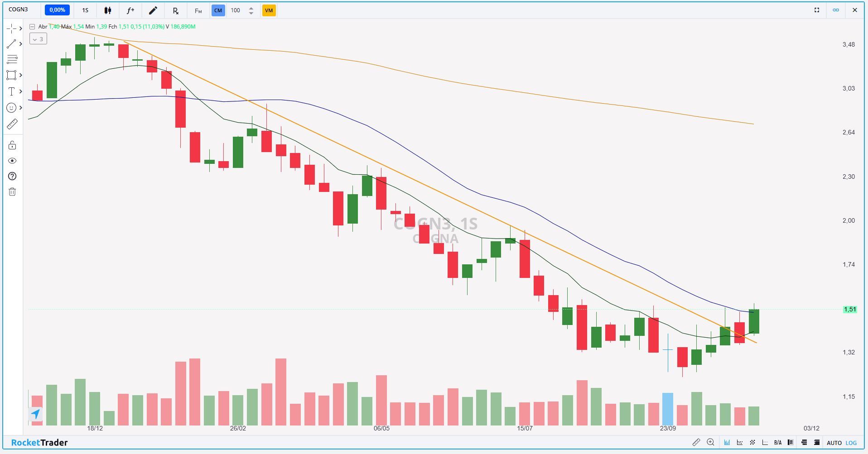Image resolution: width=868 pixels, height=454 pixels.
Task: Select the pencil drawing tool
Action: coord(153,10)
